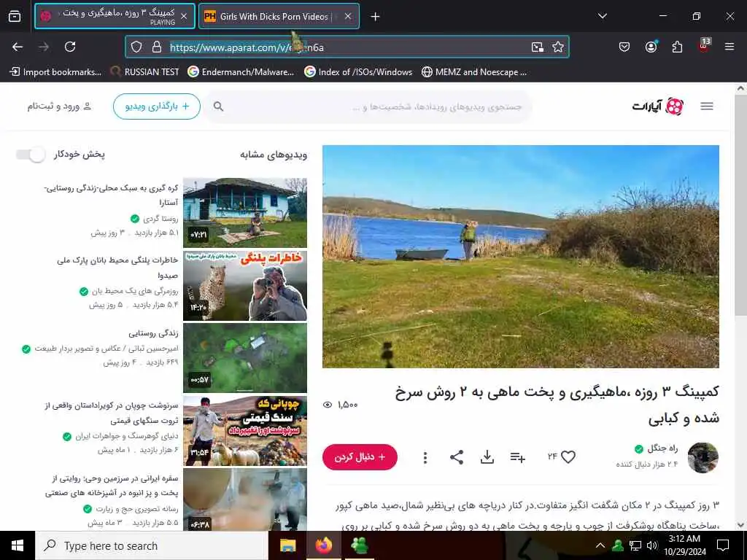The height and width of the screenshot is (560, 747).
Task: List all tabs dropdown arrow
Action: click(603, 16)
